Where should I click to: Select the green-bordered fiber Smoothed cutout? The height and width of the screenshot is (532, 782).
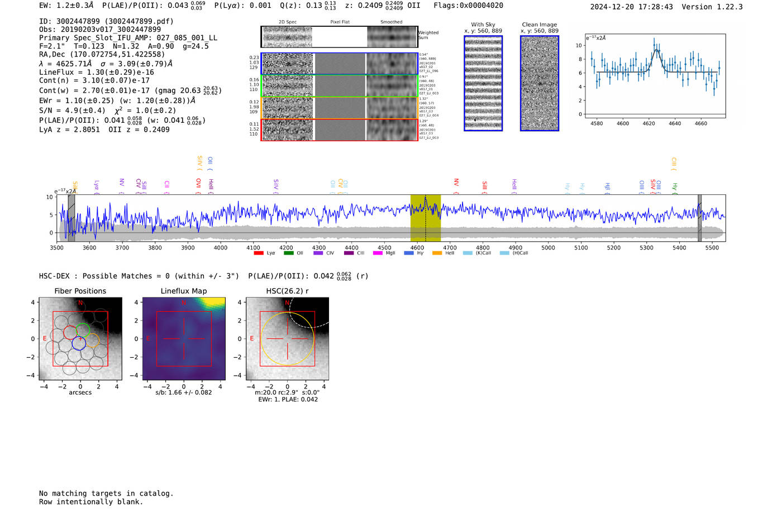pyautogui.click(x=392, y=86)
